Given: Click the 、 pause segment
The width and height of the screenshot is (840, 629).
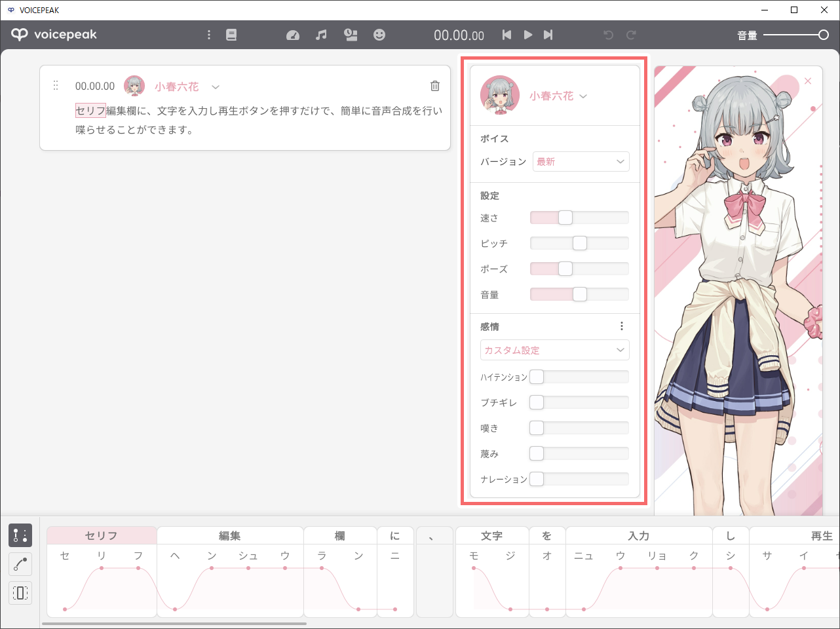Looking at the screenshot, I should (434, 571).
